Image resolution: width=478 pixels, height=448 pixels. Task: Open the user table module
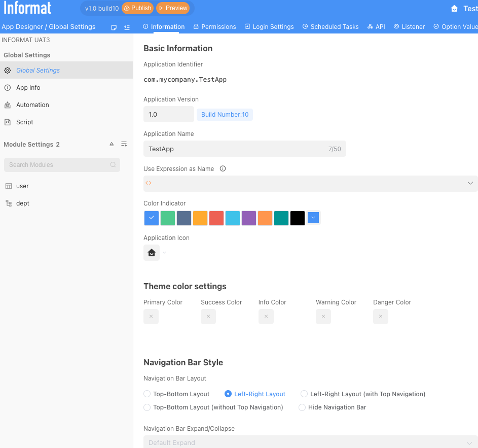pos(22,186)
